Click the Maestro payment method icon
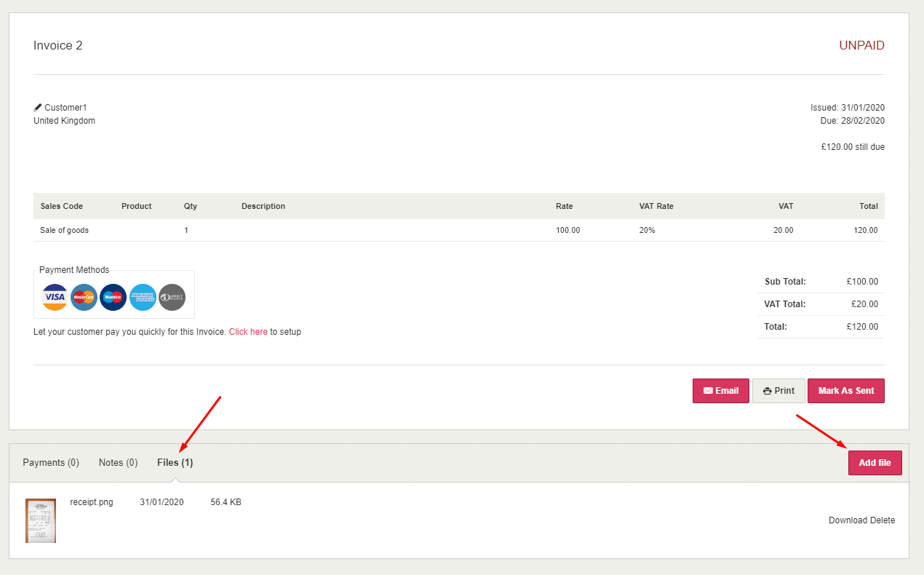The image size is (924, 575). 113,297
